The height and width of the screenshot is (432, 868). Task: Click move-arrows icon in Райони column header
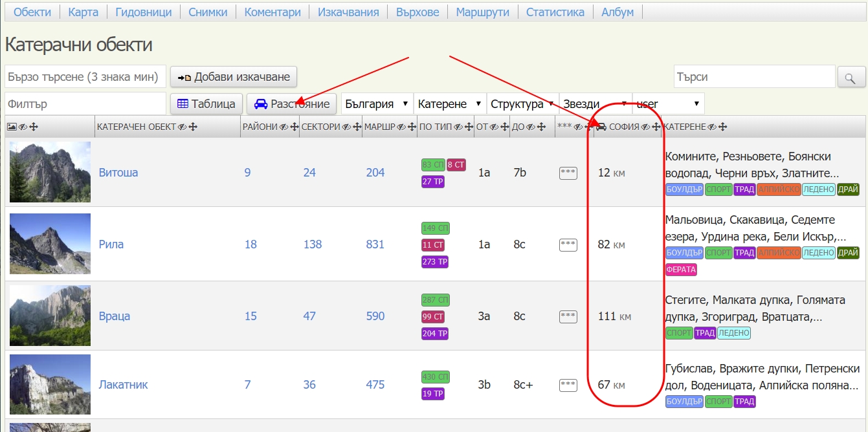(294, 127)
